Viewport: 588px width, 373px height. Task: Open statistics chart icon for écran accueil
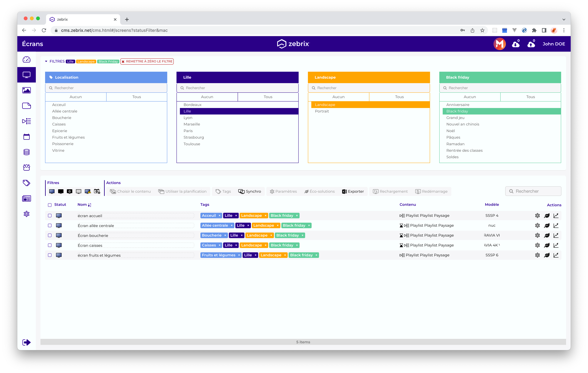(556, 216)
